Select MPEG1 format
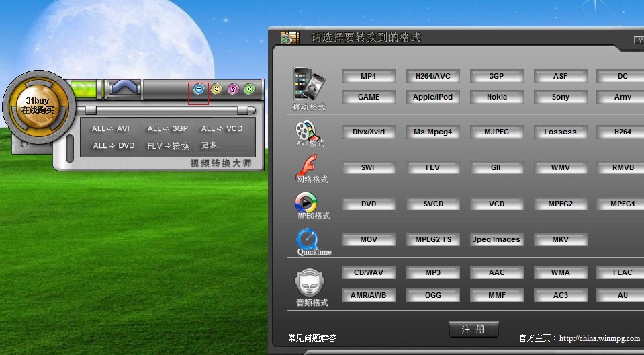644x355 pixels. (621, 204)
